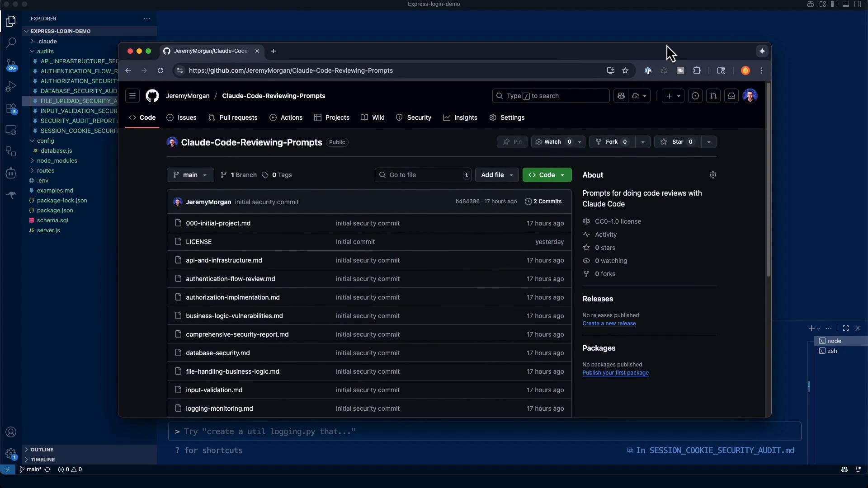Open the new browser tab plus button
The width and height of the screenshot is (868, 488).
point(274,51)
